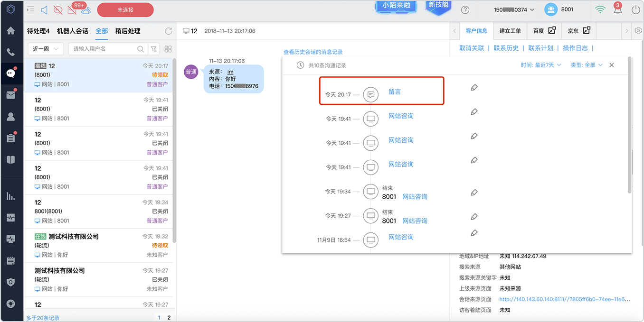
Task: Open the 时间: 最近7天 dropdown
Action: (x=540, y=65)
